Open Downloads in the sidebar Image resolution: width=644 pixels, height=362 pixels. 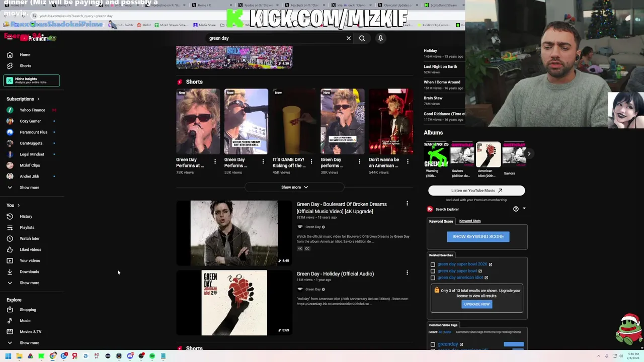[31, 272]
